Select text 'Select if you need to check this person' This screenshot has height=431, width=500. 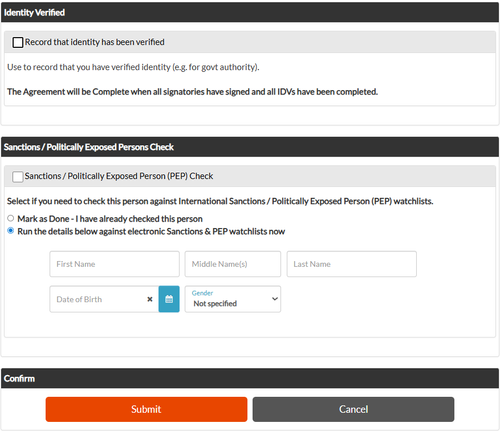(x=78, y=201)
